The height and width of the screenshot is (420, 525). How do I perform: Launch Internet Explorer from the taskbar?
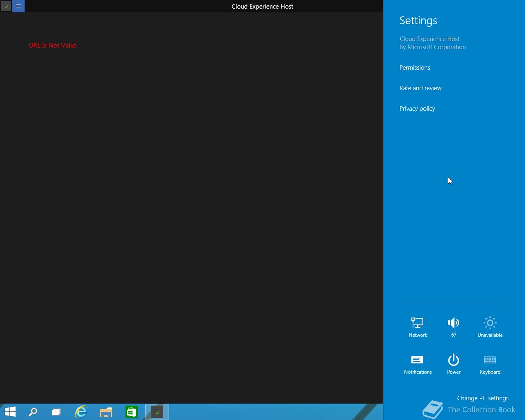click(81, 412)
